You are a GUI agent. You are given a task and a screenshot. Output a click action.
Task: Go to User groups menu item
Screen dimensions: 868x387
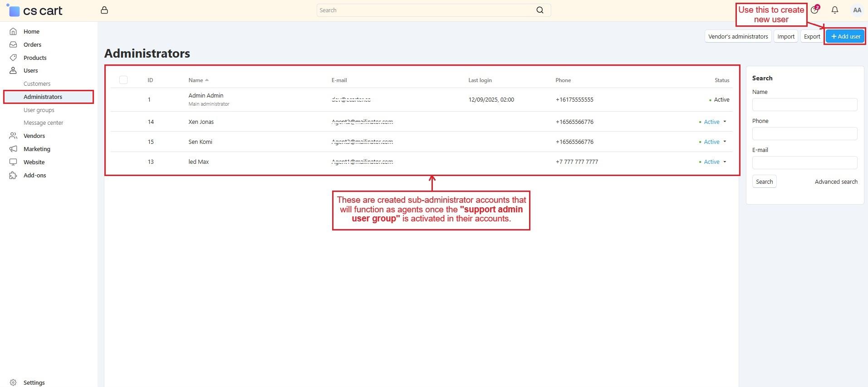(x=39, y=110)
